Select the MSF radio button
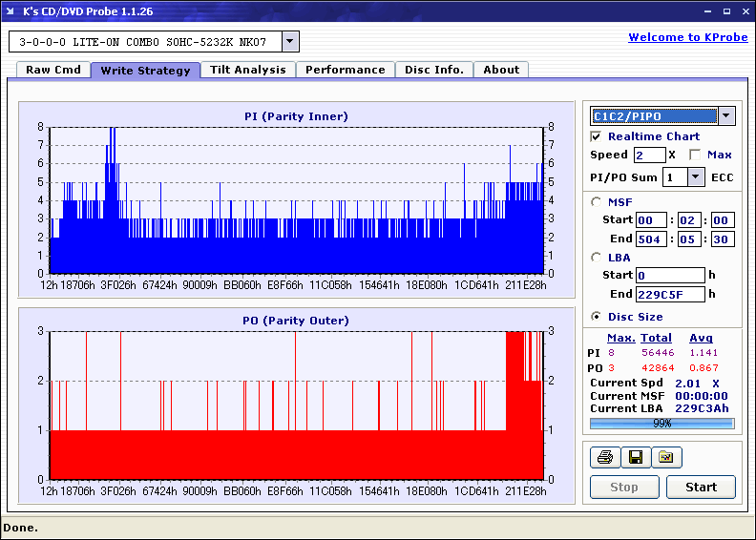756x540 pixels. coord(597,201)
